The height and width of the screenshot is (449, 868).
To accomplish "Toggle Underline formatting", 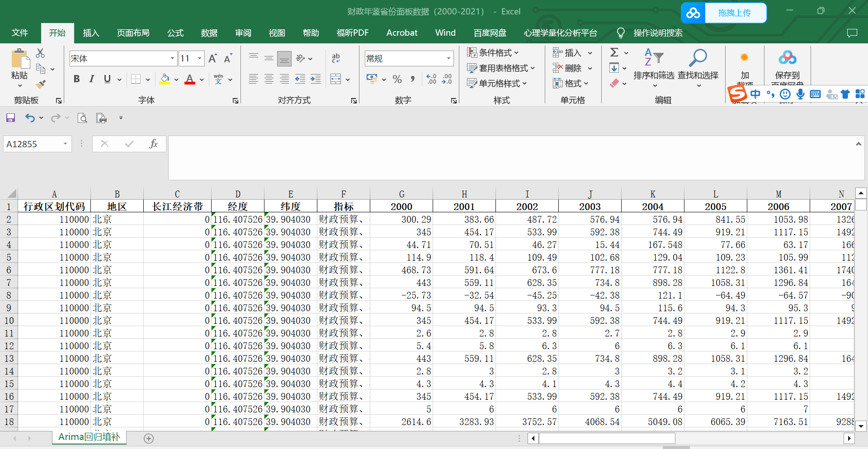I will pos(107,79).
